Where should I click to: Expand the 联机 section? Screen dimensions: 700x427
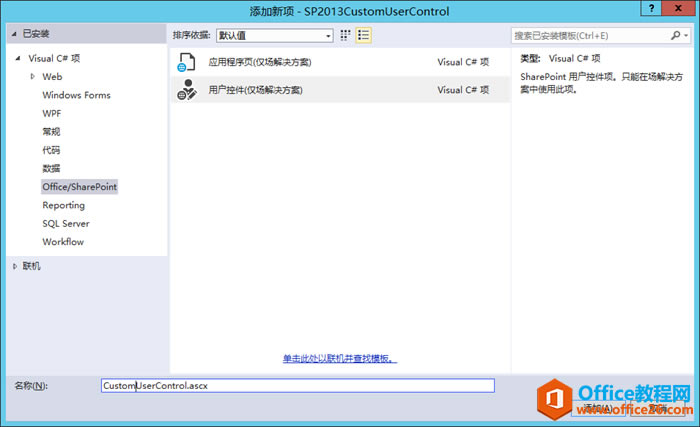14,266
